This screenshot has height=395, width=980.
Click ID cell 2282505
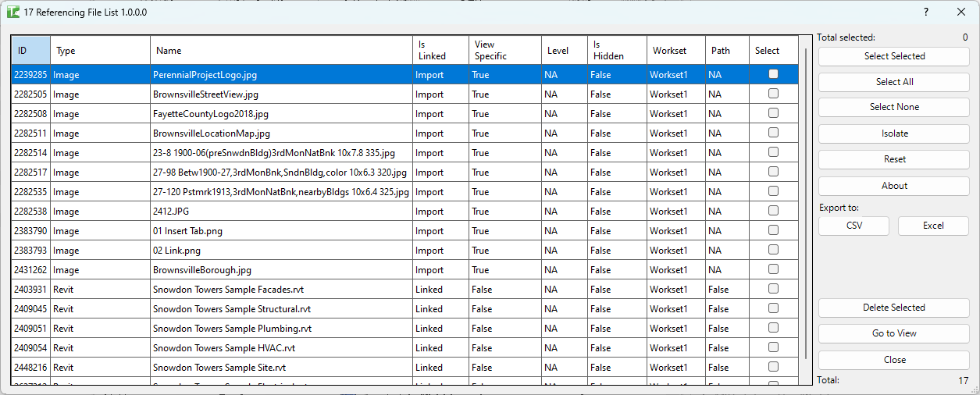pos(31,94)
